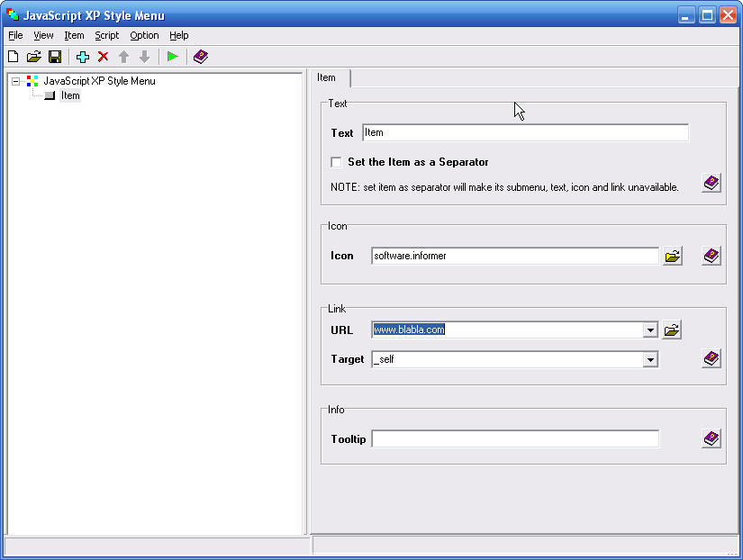Click the Text input field containing Item
The height and width of the screenshot is (560, 743).
525,132
